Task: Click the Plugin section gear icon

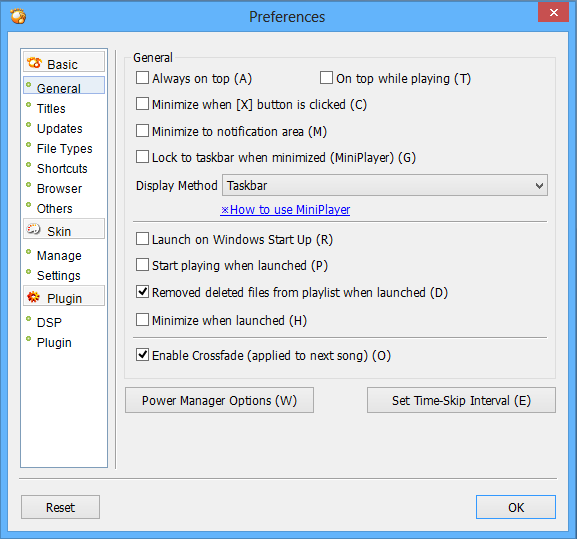Action: pyautogui.click(x=33, y=297)
